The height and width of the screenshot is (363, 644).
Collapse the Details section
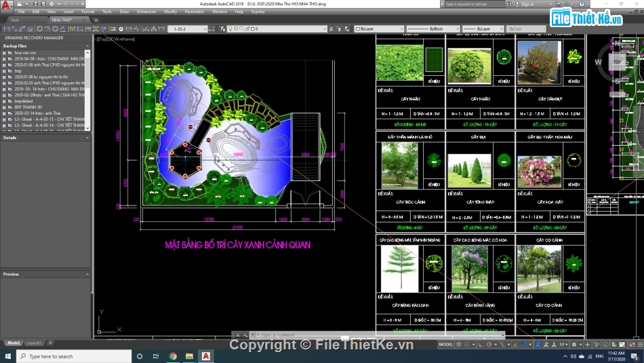87,137
